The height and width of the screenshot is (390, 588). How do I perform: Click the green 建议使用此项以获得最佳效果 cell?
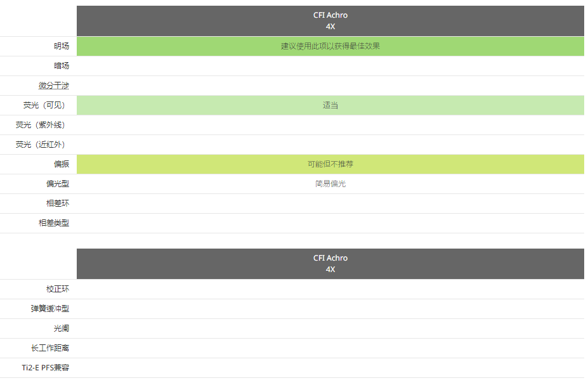tap(330, 46)
